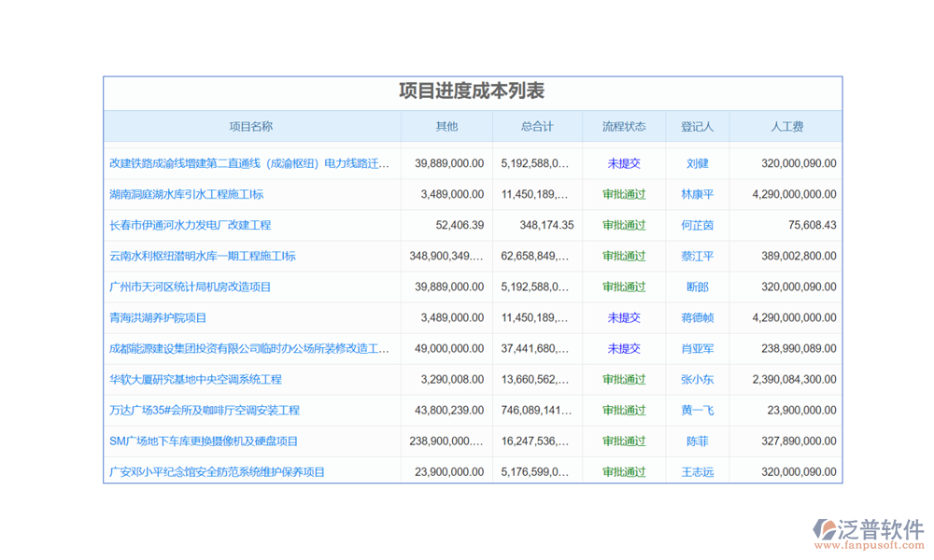Sort by the 项目名称 column header

click(251, 127)
